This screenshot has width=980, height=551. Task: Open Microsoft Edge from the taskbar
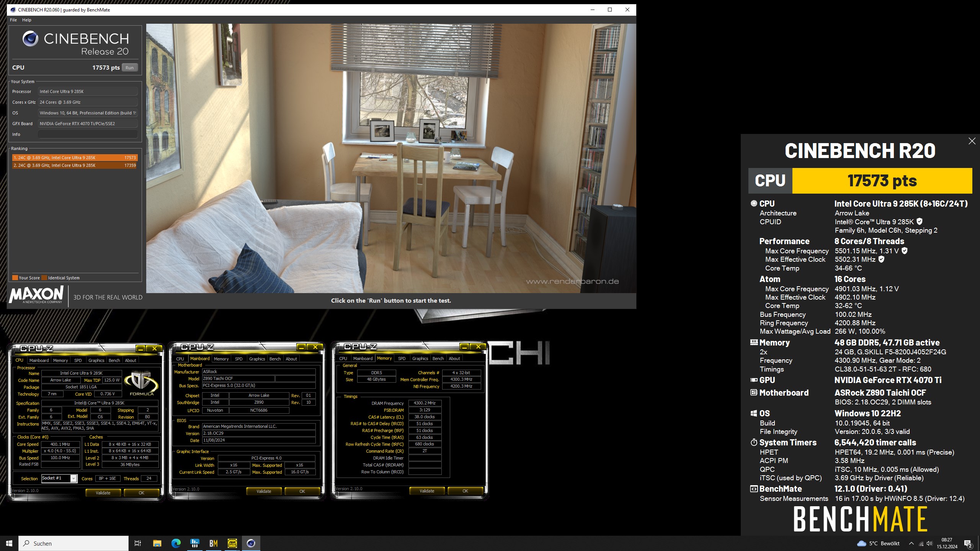pyautogui.click(x=176, y=543)
